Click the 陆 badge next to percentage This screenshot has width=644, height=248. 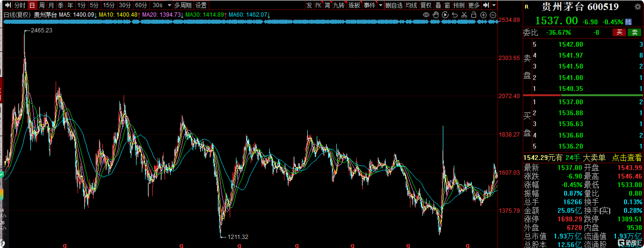click(x=628, y=22)
